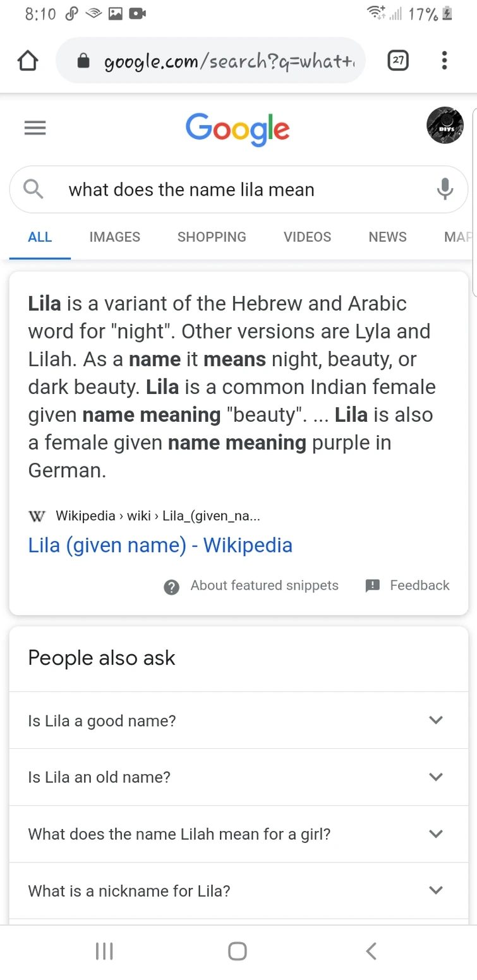Tap the home icon in the browser toolbar
The width and height of the screenshot is (477, 980).
[x=28, y=60]
